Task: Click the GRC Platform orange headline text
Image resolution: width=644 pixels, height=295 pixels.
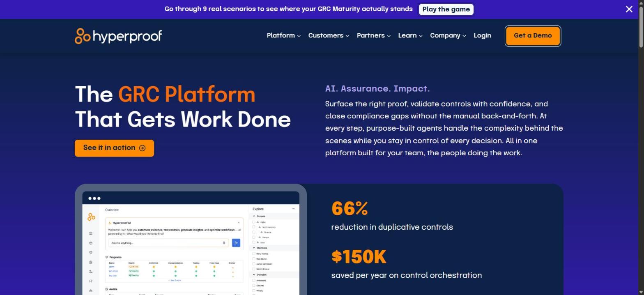Action: click(x=187, y=94)
